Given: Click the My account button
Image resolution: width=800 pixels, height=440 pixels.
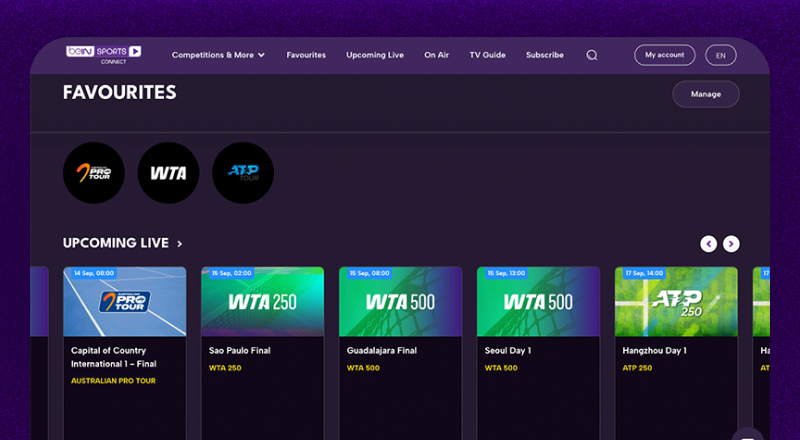Looking at the screenshot, I should point(665,55).
